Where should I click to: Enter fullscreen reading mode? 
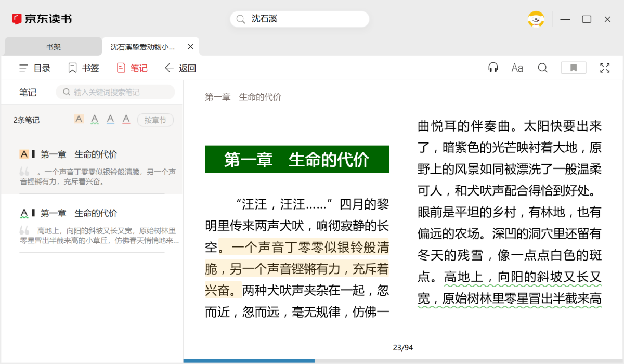pos(605,68)
